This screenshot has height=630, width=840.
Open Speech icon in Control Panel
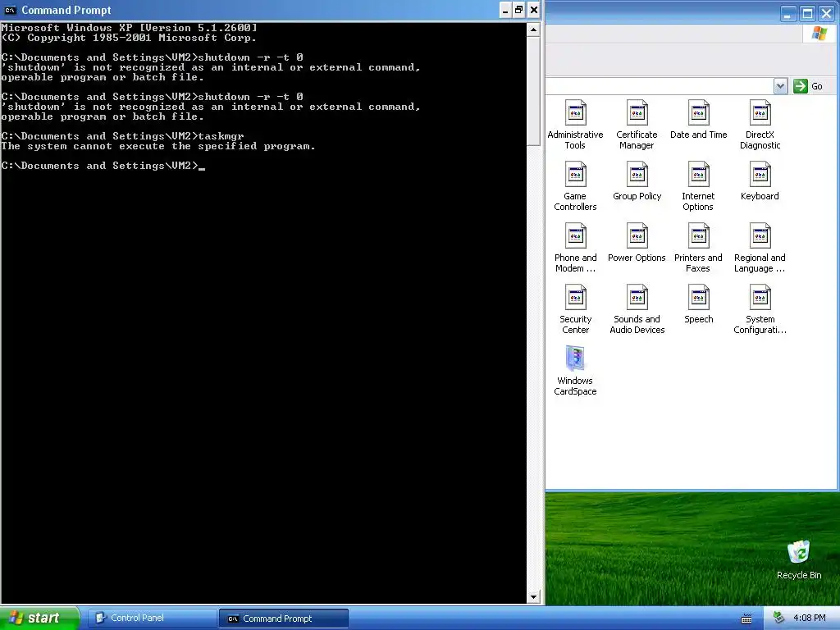(699, 304)
